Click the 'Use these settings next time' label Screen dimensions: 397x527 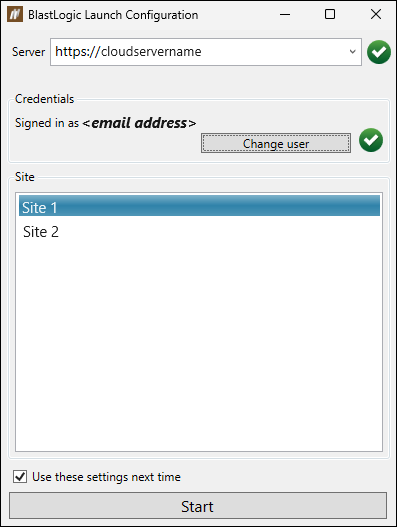pyautogui.click(x=106, y=477)
